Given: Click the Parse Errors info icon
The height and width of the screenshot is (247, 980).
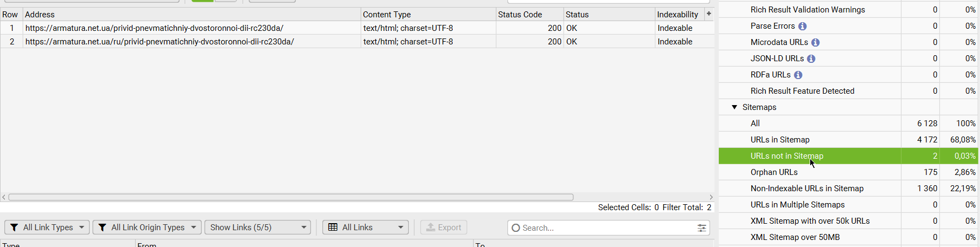Looking at the screenshot, I should pos(803,26).
